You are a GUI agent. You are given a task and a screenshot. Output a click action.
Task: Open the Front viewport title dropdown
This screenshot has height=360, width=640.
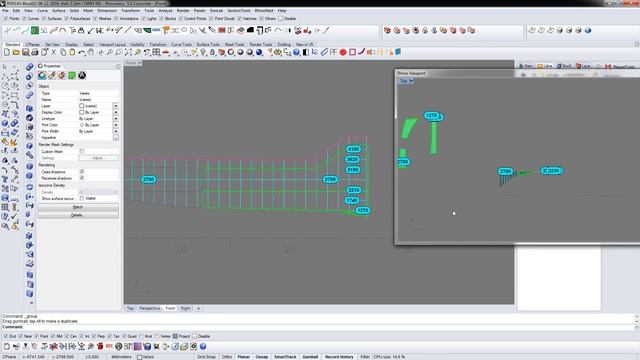click(140, 63)
